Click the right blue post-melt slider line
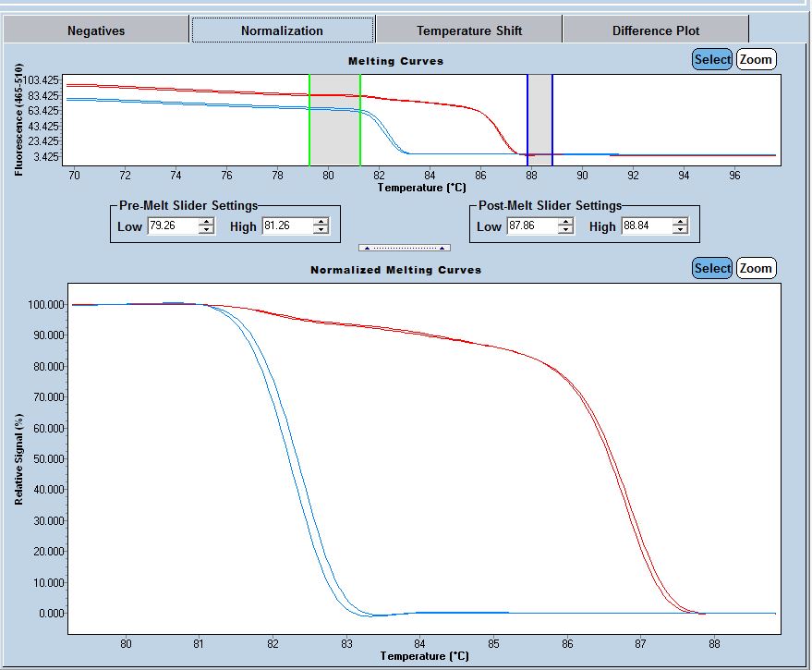Image resolution: width=812 pixels, height=670 pixels. tap(552, 120)
